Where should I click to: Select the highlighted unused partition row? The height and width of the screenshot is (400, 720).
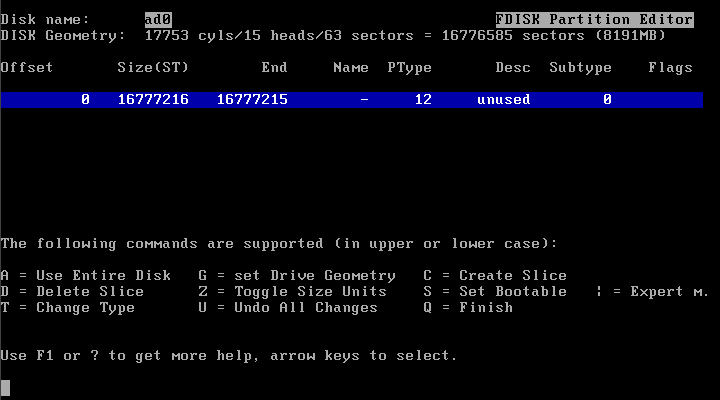(x=352, y=100)
